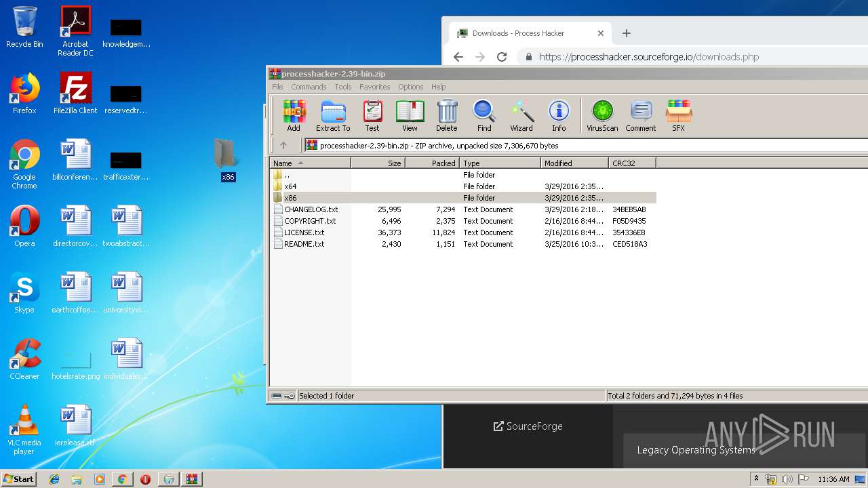
Task: Open the Wizard wand icon
Action: pyautogui.click(x=521, y=116)
